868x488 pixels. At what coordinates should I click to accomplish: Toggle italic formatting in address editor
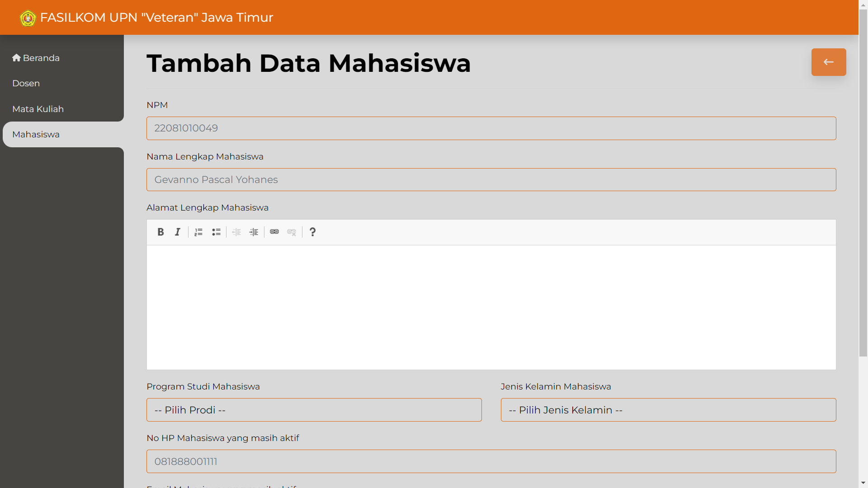click(178, 232)
